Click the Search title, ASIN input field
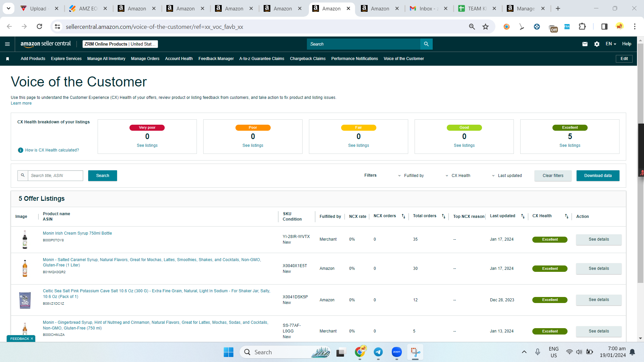 [x=55, y=176]
